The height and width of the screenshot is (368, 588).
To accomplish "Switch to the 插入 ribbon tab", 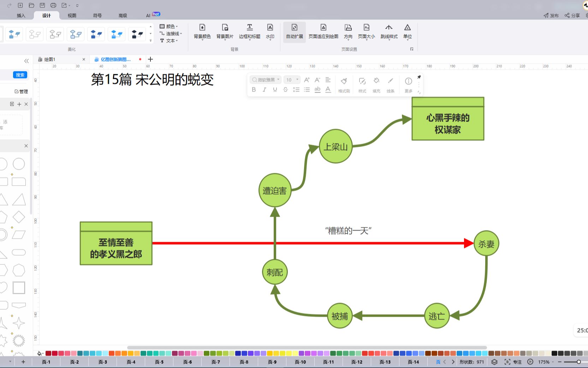I will click(x=21, y=16).
